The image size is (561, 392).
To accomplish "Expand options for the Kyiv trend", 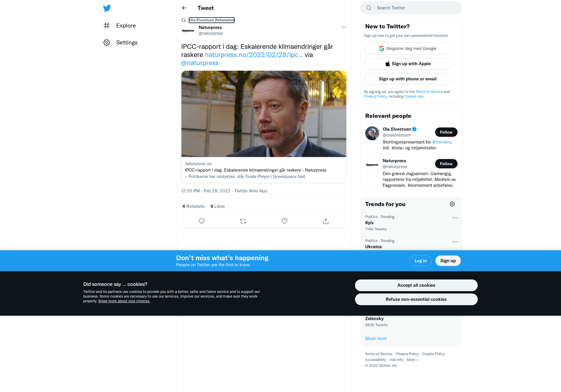I will [455, 218].
